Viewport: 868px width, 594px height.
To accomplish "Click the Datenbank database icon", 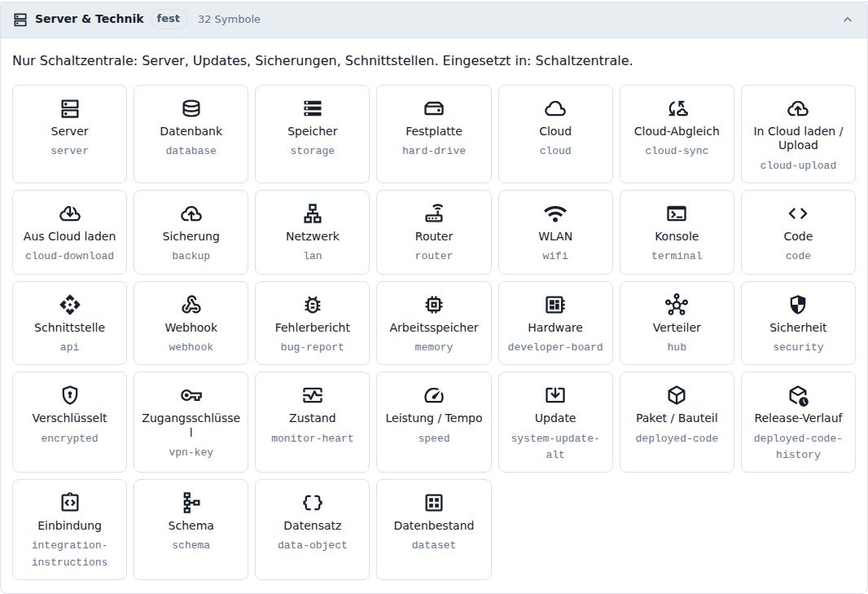I will [191, 108].
